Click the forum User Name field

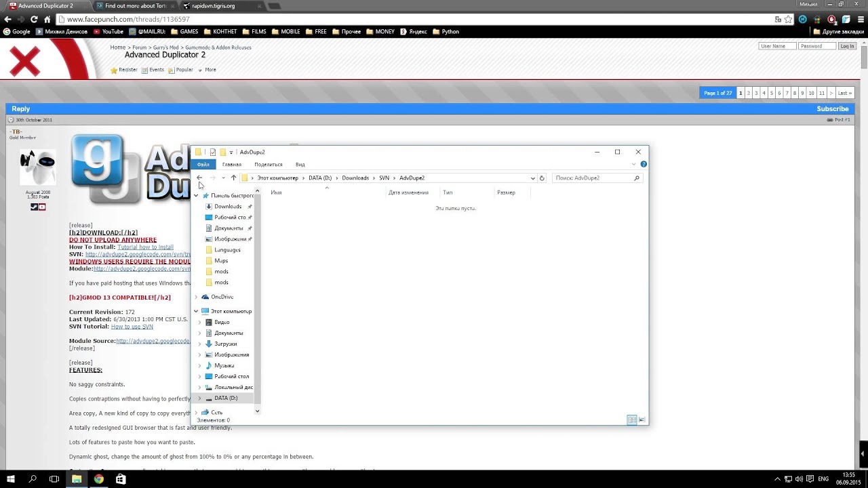pos(777,46)
